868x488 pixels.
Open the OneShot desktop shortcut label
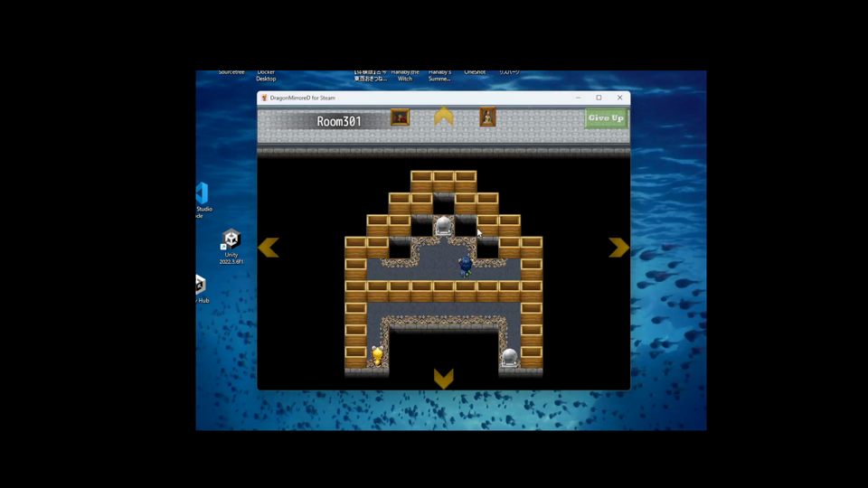pyautogui.click(x=475, y=72)
